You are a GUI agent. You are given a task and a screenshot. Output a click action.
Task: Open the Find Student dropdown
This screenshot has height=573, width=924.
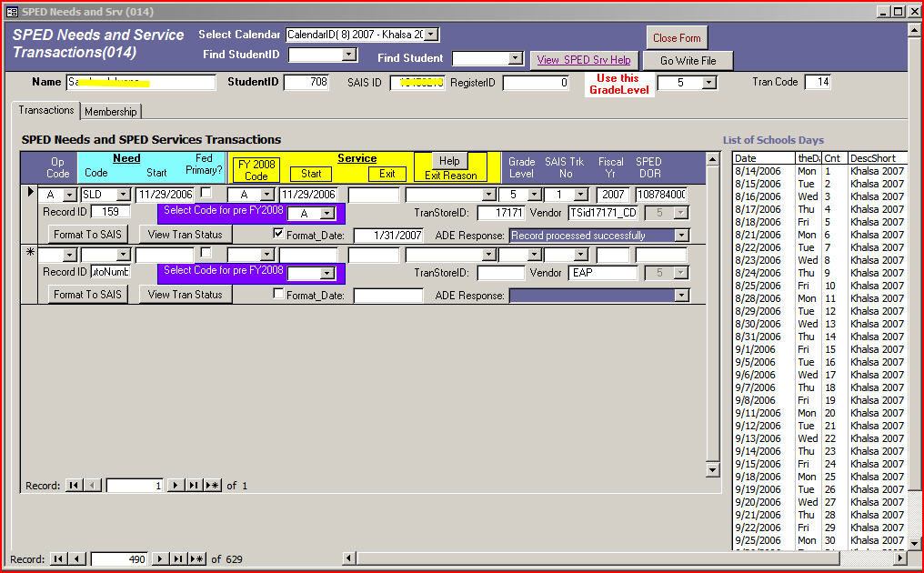coord(515,58)
